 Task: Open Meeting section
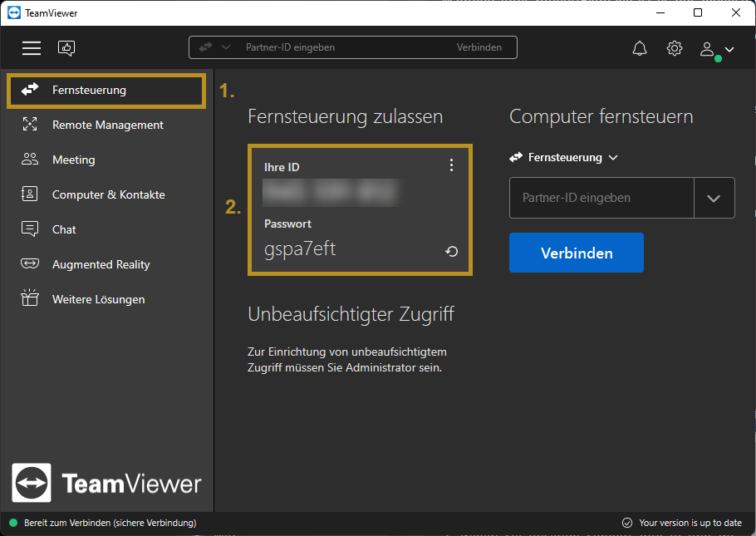[106, 160]
